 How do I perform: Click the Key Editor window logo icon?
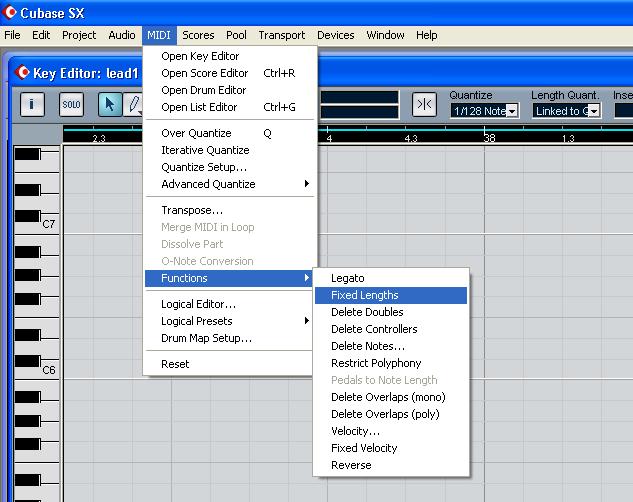(22, 73)
